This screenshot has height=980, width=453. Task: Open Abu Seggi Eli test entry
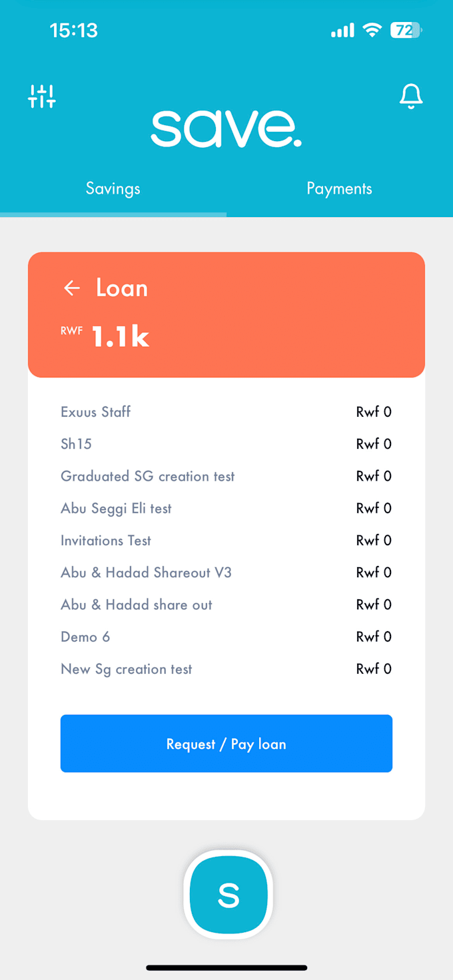tap(226, 509)
